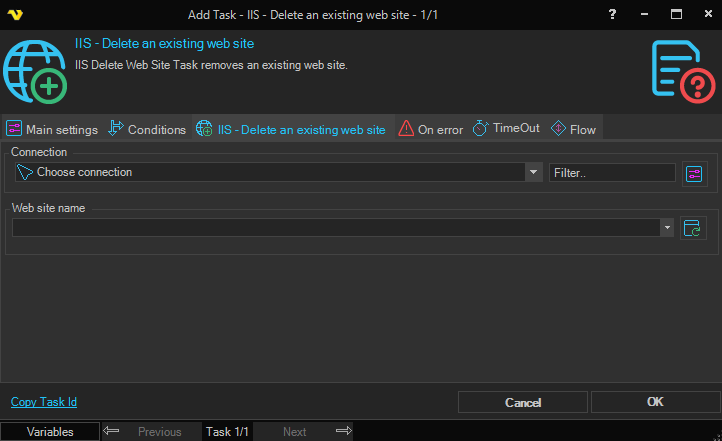Open connection settings icon beside Filter
This screenshot has height=441, width=722.
coord(694,174)
